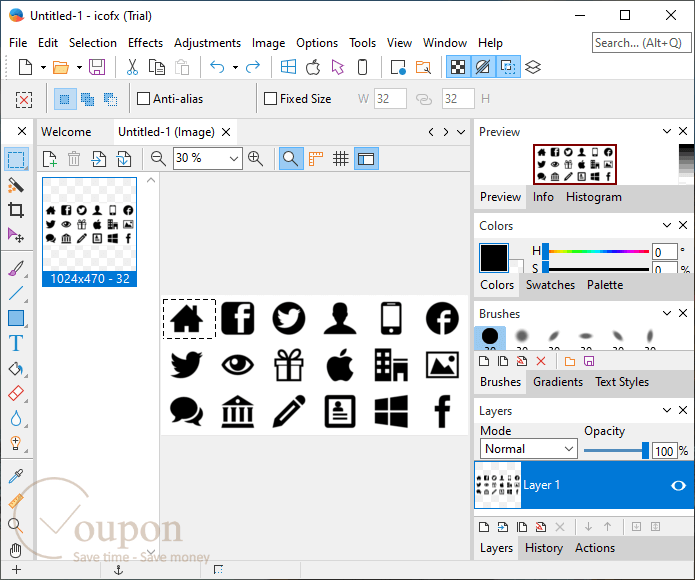Select the eraser tool

pos(16,393)
